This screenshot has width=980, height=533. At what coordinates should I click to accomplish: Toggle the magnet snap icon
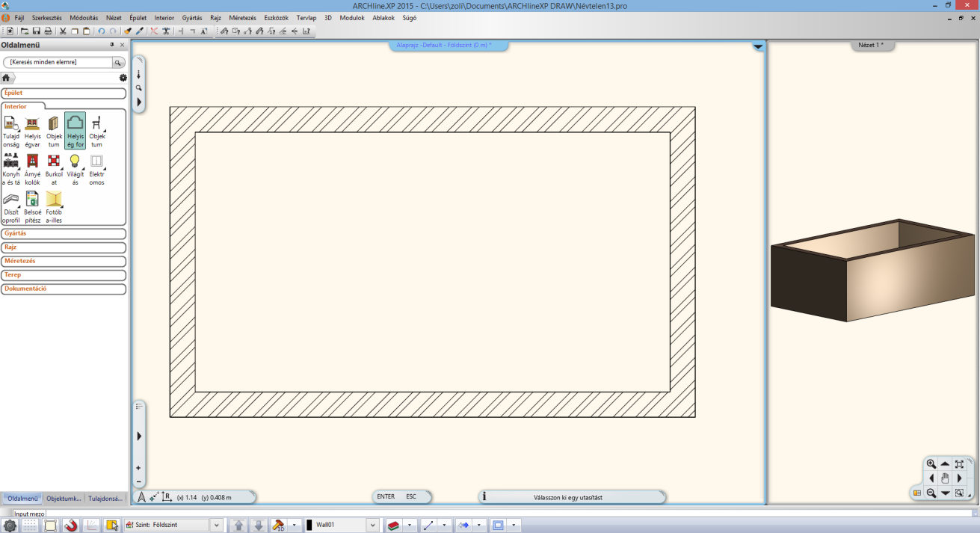[70, 526]
